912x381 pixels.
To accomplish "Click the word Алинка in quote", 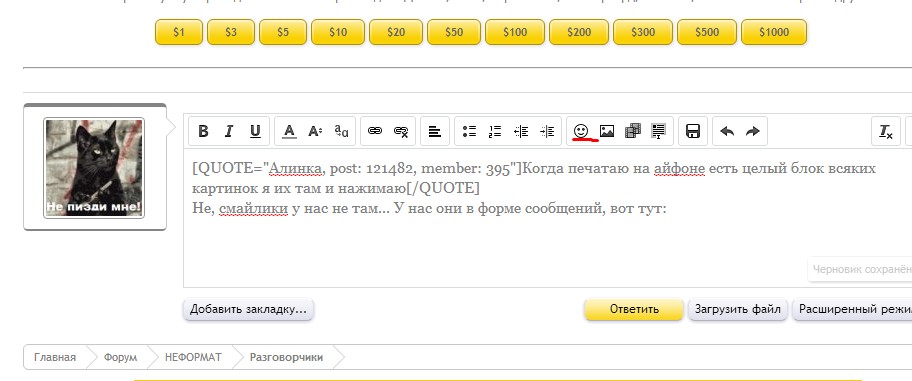I will 295,169.
